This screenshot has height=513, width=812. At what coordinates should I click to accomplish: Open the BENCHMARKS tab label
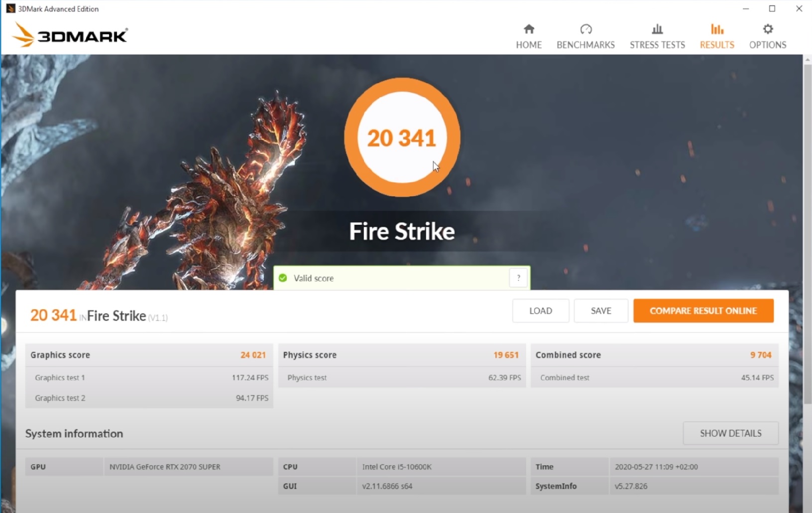pos(585,45)
